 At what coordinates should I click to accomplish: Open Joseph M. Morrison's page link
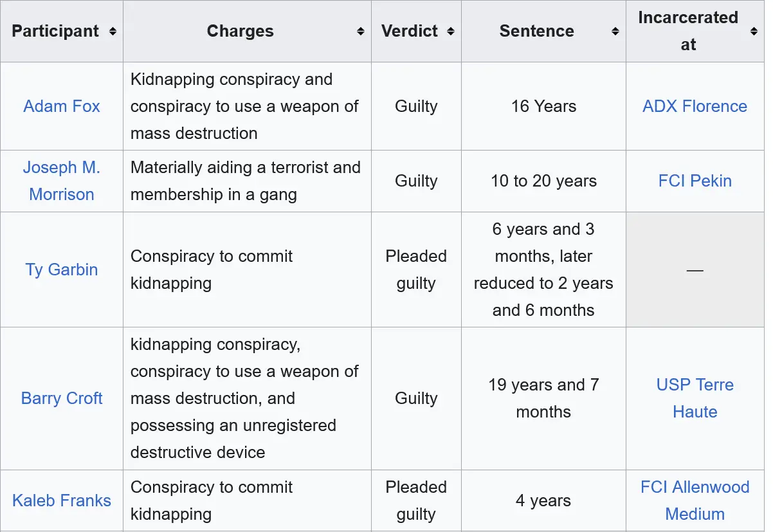point(62,181)
